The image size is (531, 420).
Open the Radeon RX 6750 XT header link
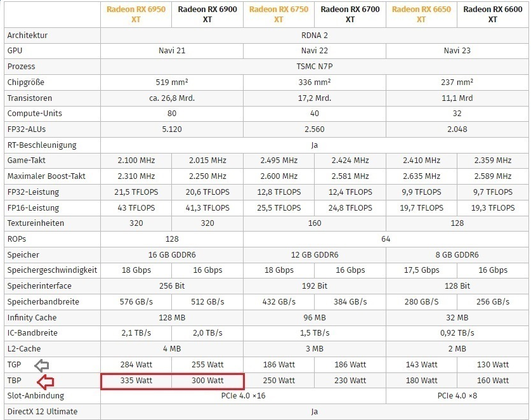coord(279,14)
